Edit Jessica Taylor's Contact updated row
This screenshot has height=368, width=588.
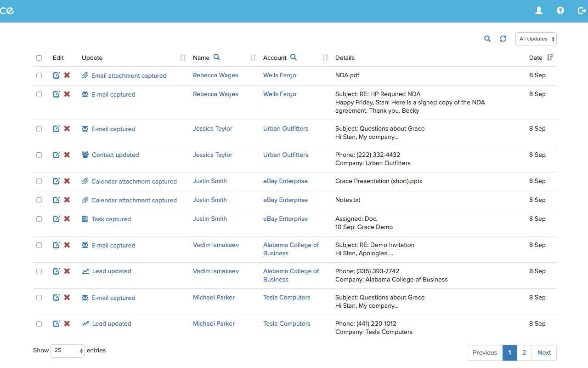click(x=56, y=155)
